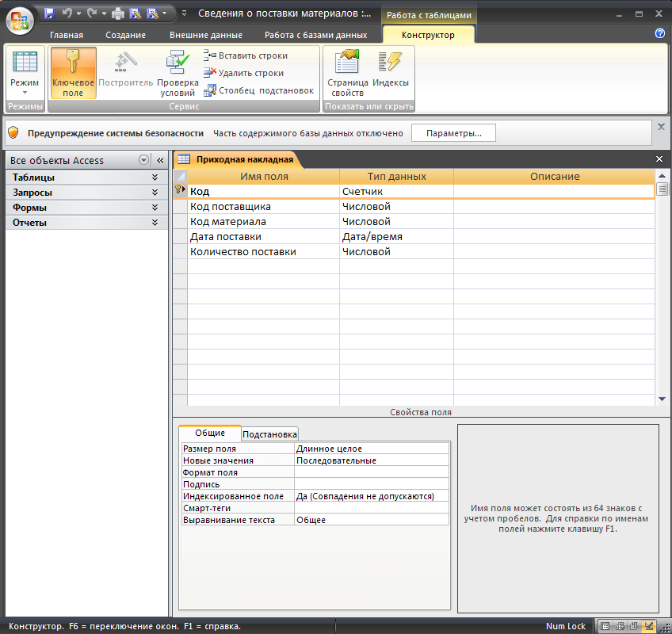Switch to the Подстановка properties tab
The width and height of the screenshot is (672, 634).
click(x=269, y=434)
